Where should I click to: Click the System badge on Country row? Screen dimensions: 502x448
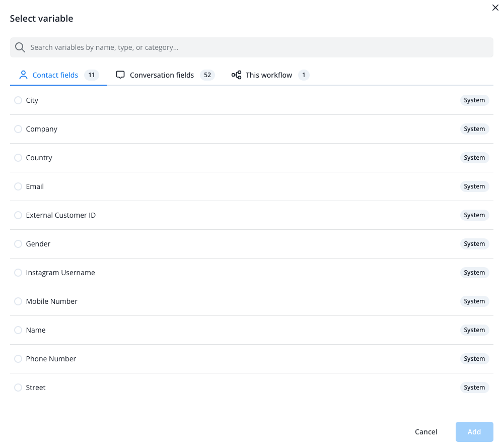pos(474,158)
